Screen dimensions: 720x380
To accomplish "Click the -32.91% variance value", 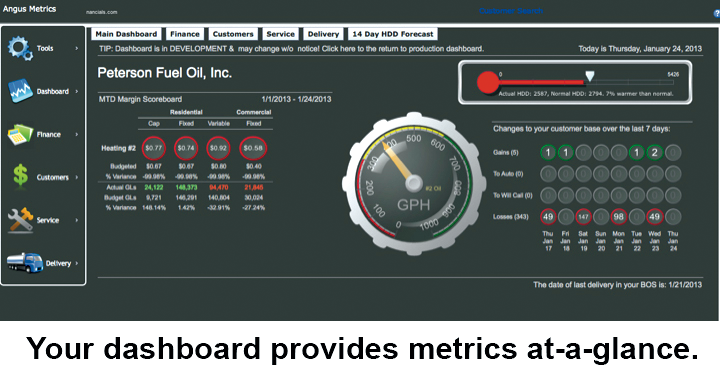I will [219, 207].
